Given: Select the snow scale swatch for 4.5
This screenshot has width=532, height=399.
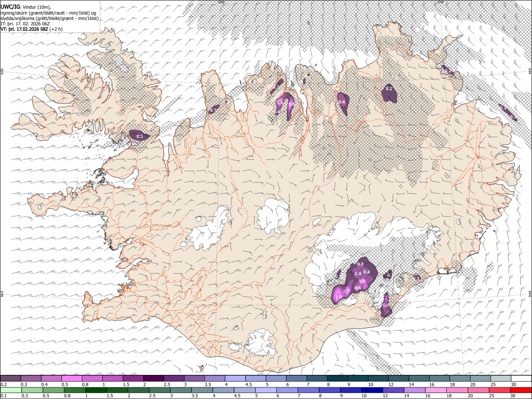Looking at the screenshot, I should point(255,379).
